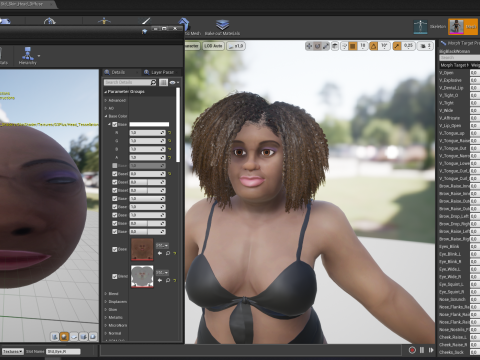Select the Morph Target Previewer tab
This screenshot has height=360, width=480.
click(460, 43)
